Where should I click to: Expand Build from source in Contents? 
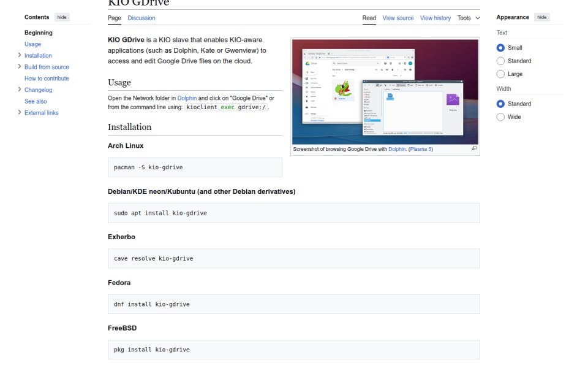[20, 66]
